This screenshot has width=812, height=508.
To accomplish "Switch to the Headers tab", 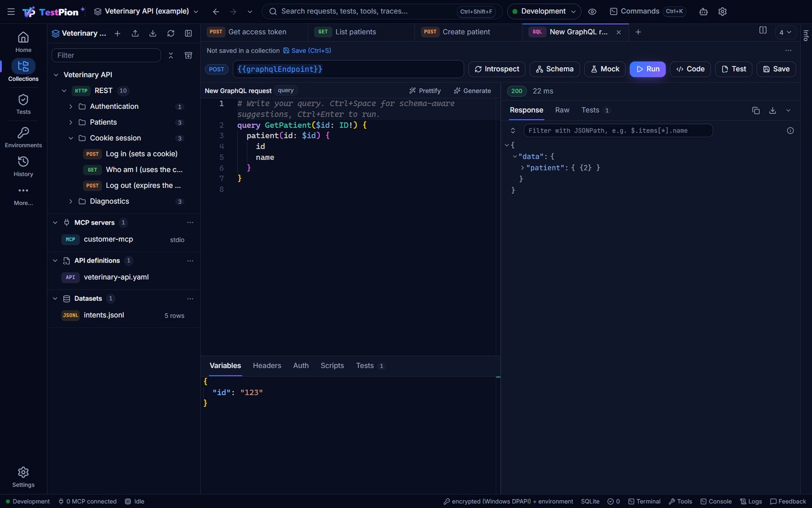I will (267, 366).
